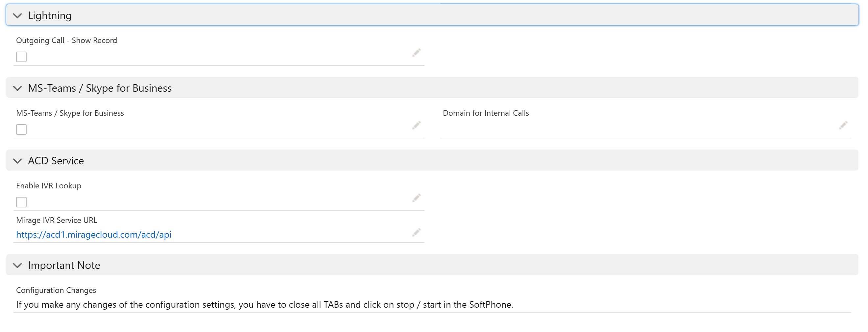Click the Enable IVR Lookup label

[49, 186]
